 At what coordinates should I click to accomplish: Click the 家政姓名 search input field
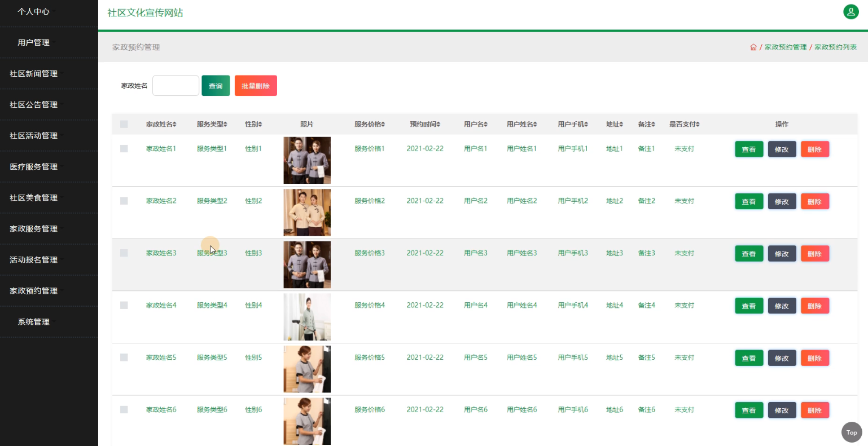pos(176,86)
